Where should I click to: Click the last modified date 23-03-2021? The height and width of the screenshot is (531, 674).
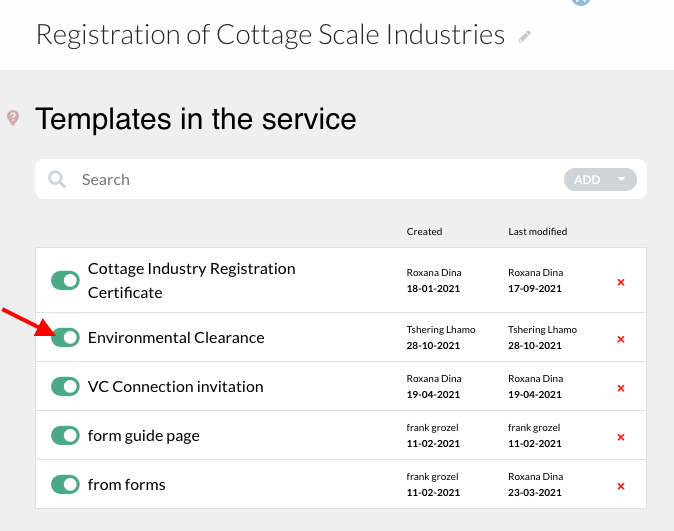535,492
